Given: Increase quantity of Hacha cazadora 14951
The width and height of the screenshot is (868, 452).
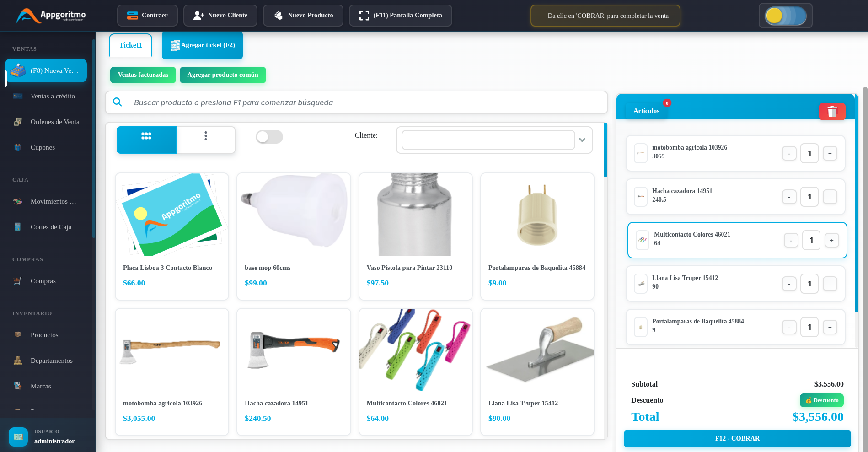Looking at the screenshot, I should click(x=830, y=197).
